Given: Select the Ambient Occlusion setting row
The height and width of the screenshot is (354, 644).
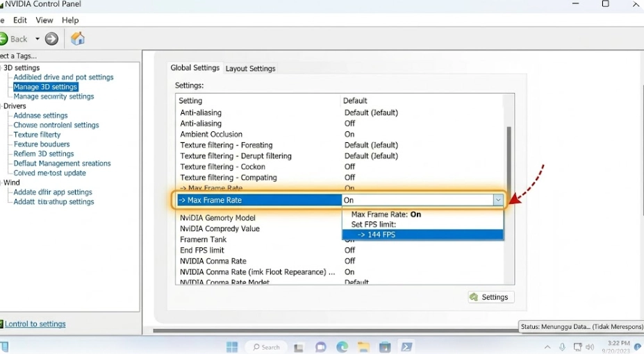Looking at the screenshot, I should 340,134.
